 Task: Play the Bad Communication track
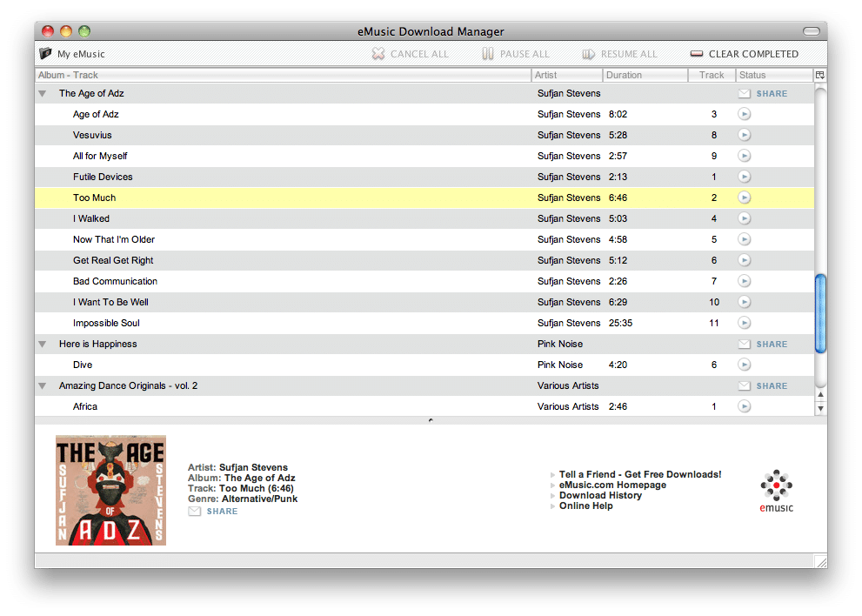tap(745, 281)
